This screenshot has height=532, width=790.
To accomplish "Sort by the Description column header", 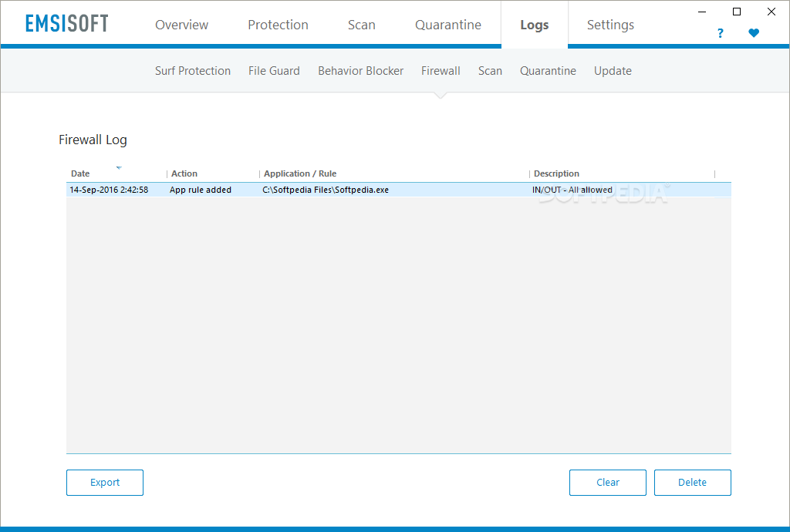I will (x=556, y=173).
